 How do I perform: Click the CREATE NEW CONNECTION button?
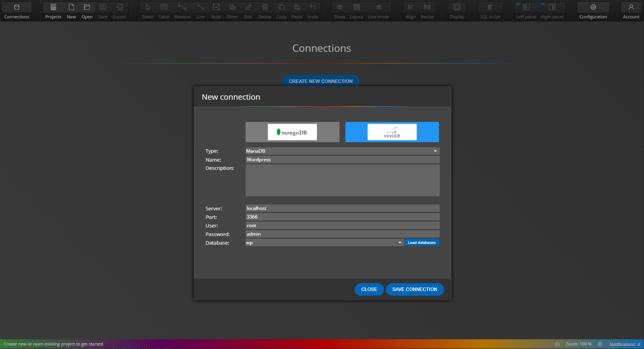(320, 81)
